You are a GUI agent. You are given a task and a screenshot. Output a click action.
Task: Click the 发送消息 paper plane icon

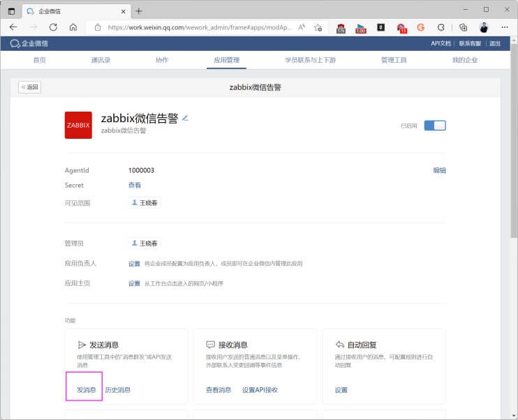click(x=82, y=345)
